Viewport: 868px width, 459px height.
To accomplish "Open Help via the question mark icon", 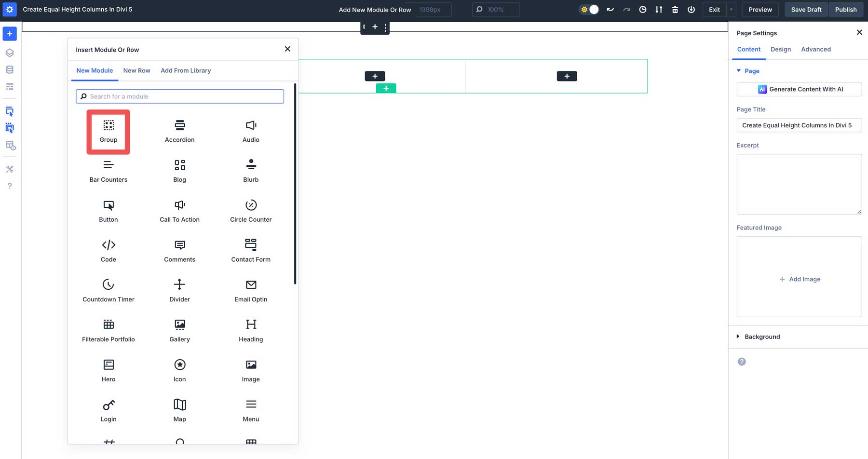I will click(9, 186).
